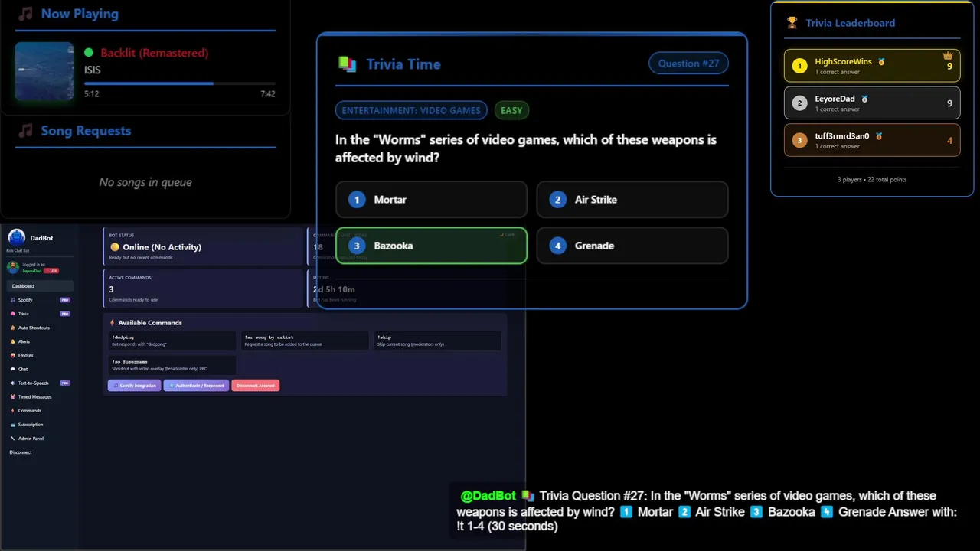Toggle the Dark theme switch
980x551 pixels.
(x=507, y=235)
